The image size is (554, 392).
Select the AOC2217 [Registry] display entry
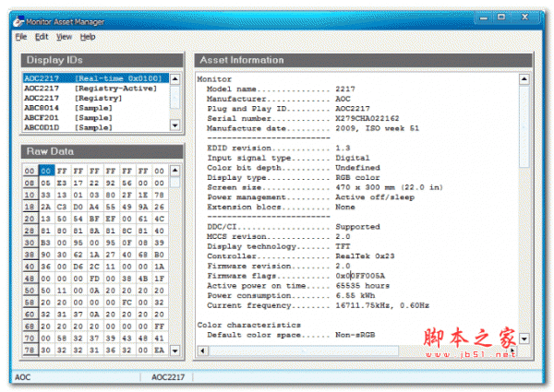(x=96, y=98)
